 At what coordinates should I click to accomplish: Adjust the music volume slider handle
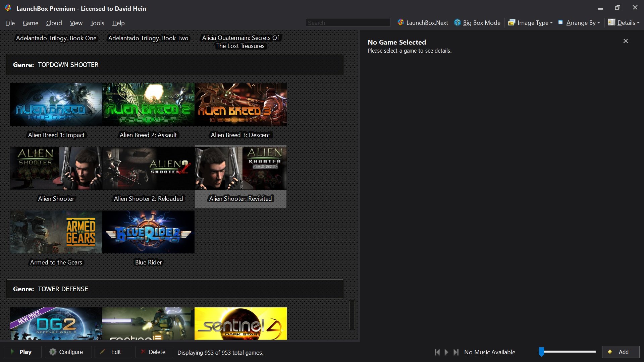(x=541, y=352)
